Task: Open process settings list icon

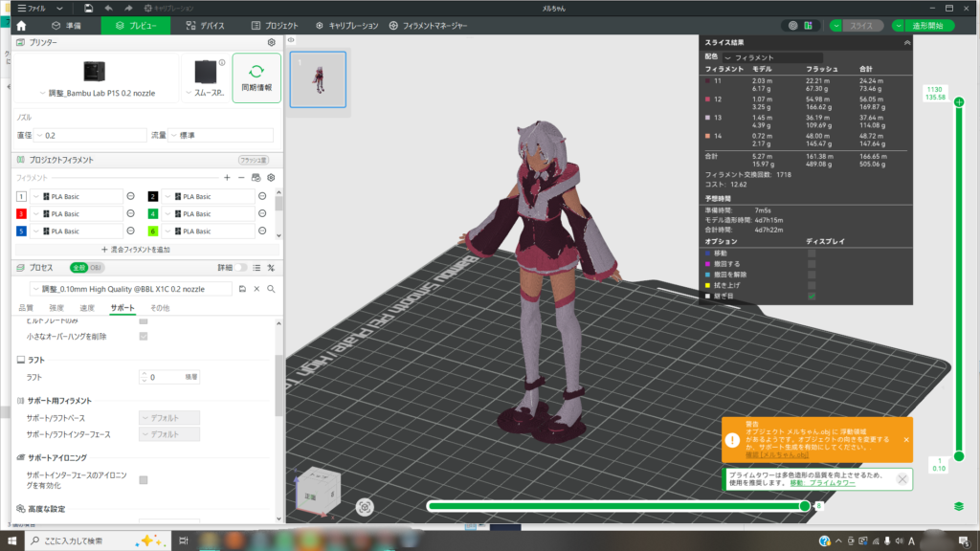Action: click(256, 268)
